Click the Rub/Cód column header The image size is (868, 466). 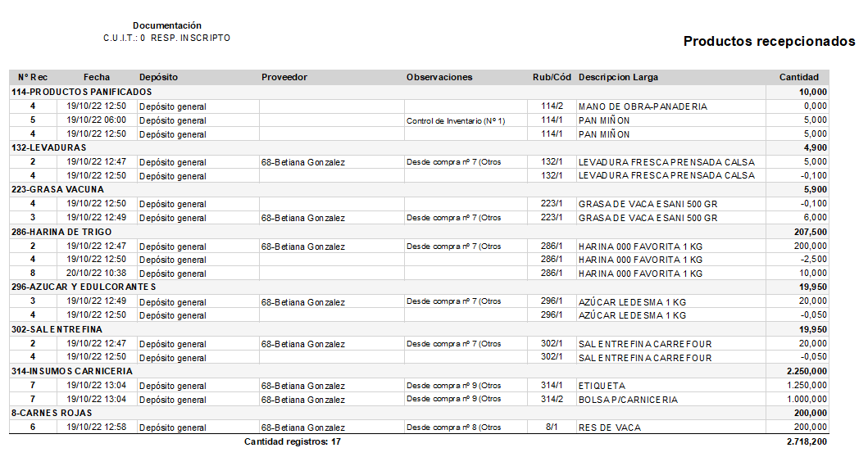[x=552, y=78]
